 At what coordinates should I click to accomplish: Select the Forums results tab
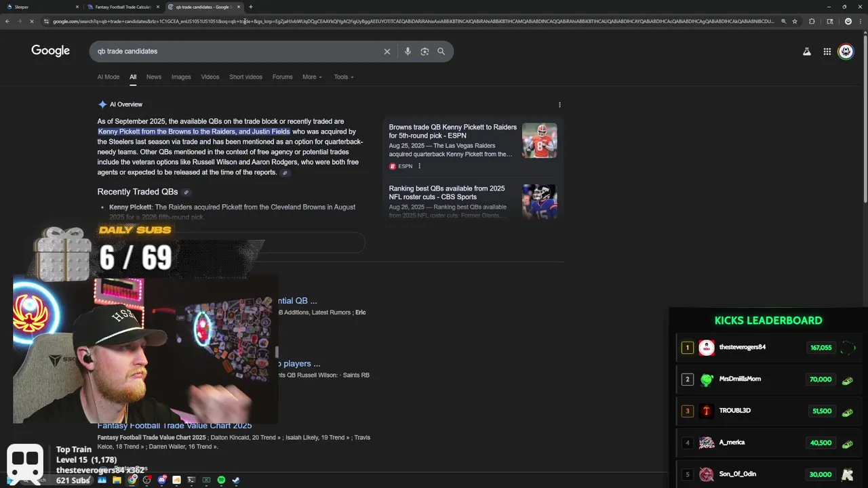coord(283,77)
